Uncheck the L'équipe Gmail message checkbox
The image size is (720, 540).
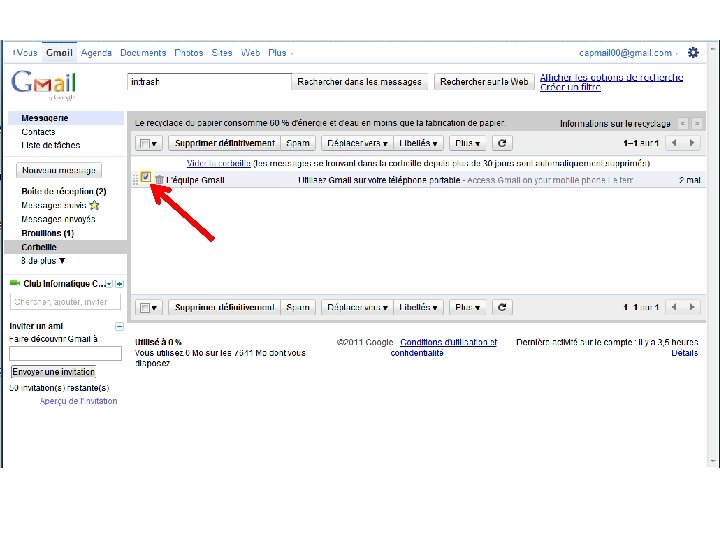(146, 177)
